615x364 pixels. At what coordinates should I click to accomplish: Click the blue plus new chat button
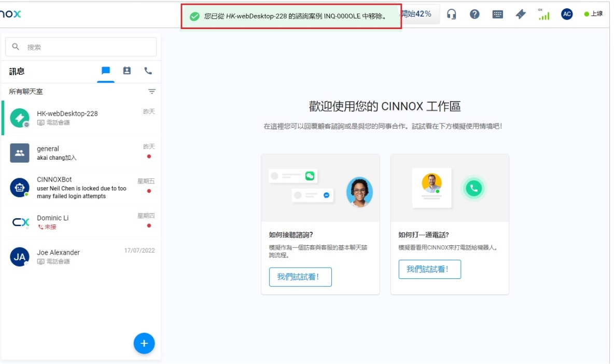(144, 343)
